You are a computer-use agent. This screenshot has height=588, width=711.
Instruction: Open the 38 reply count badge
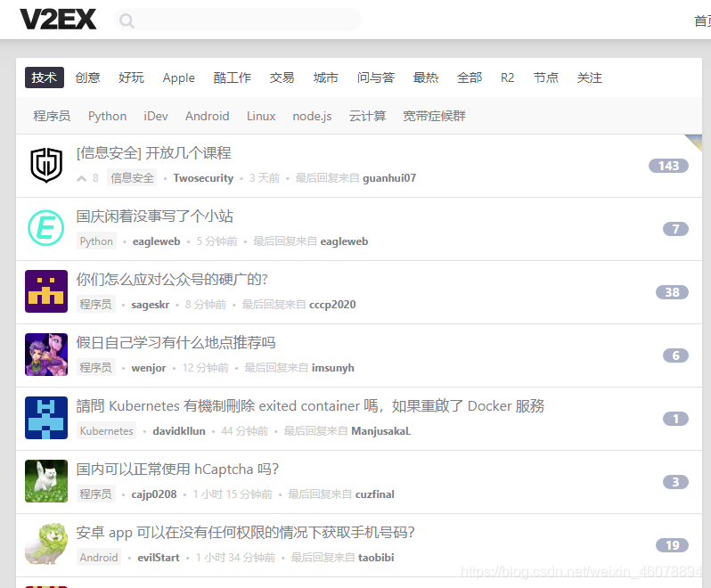coord(672,292)
